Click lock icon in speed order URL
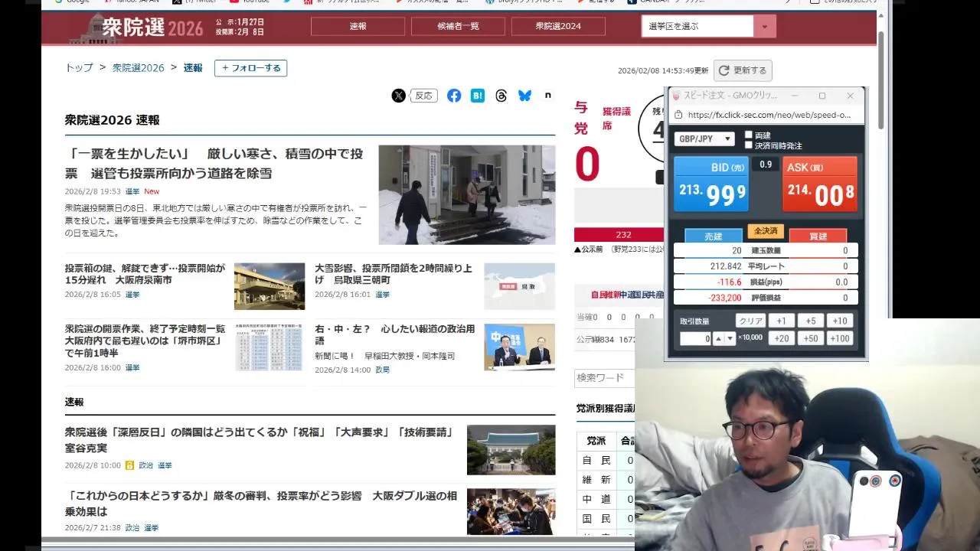 678,115
